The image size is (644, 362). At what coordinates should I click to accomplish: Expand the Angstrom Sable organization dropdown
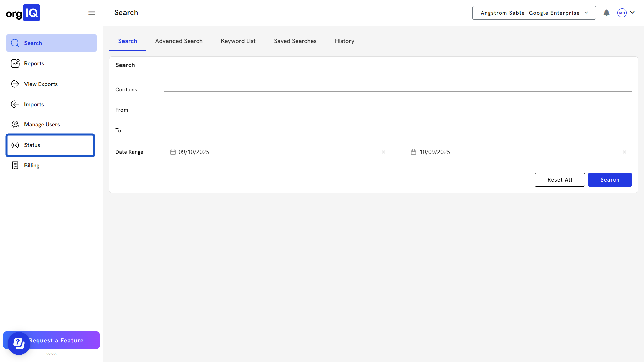pyautogui.click(x=534, y=13)
